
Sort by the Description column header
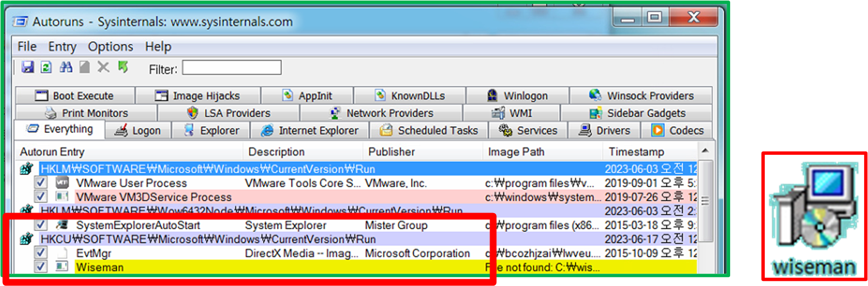(x=303, y=152)
